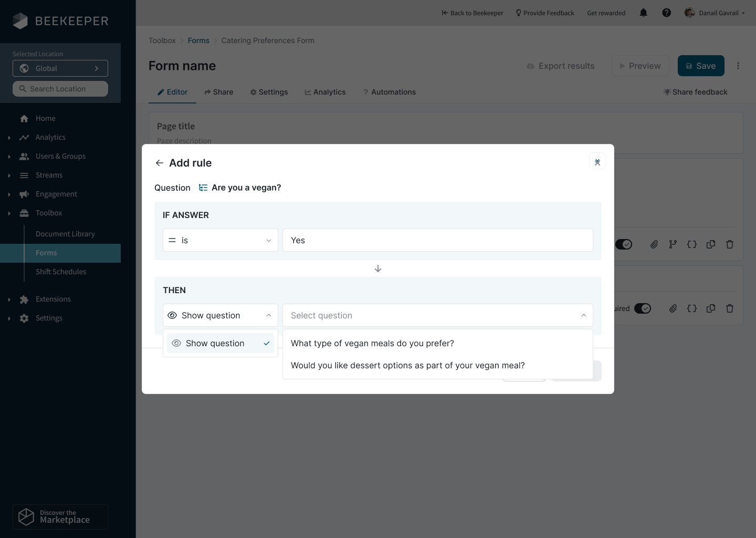Choose 'What type of vegan meals do you prefer?'
This screenshot has width=756, height=538.
point(372,343)
